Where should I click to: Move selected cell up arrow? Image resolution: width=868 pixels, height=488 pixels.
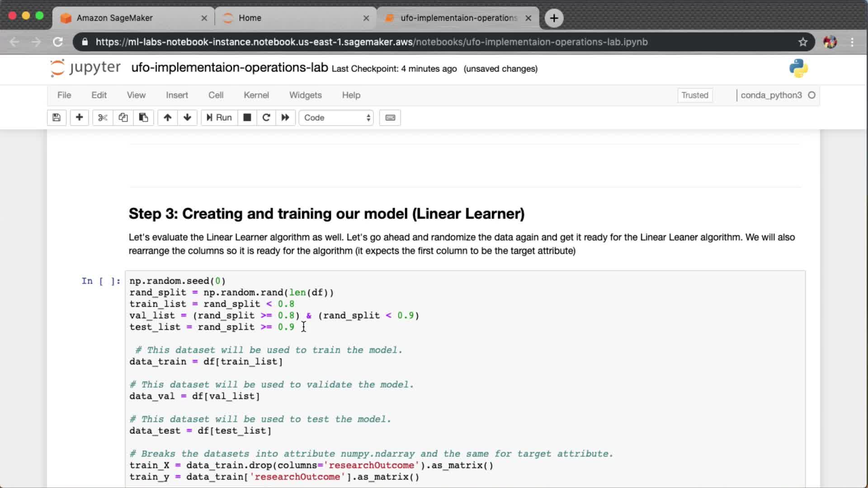167,117
